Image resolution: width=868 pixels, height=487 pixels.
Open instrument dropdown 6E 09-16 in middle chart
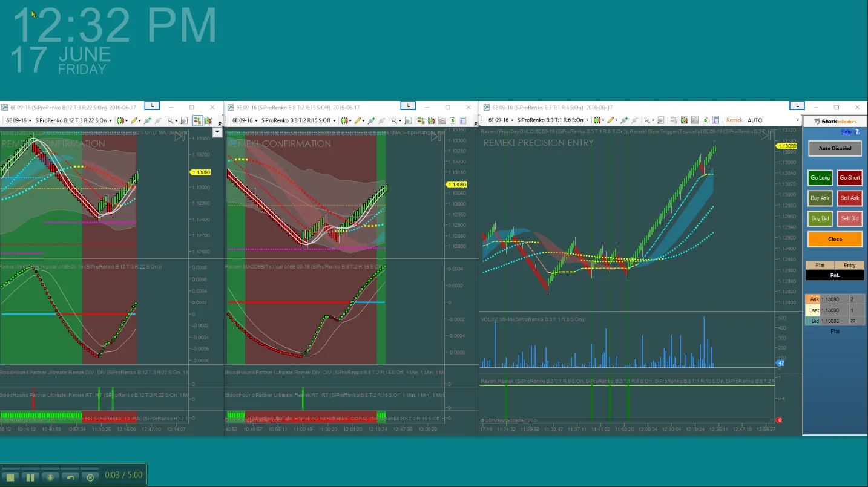coord(245,120)
